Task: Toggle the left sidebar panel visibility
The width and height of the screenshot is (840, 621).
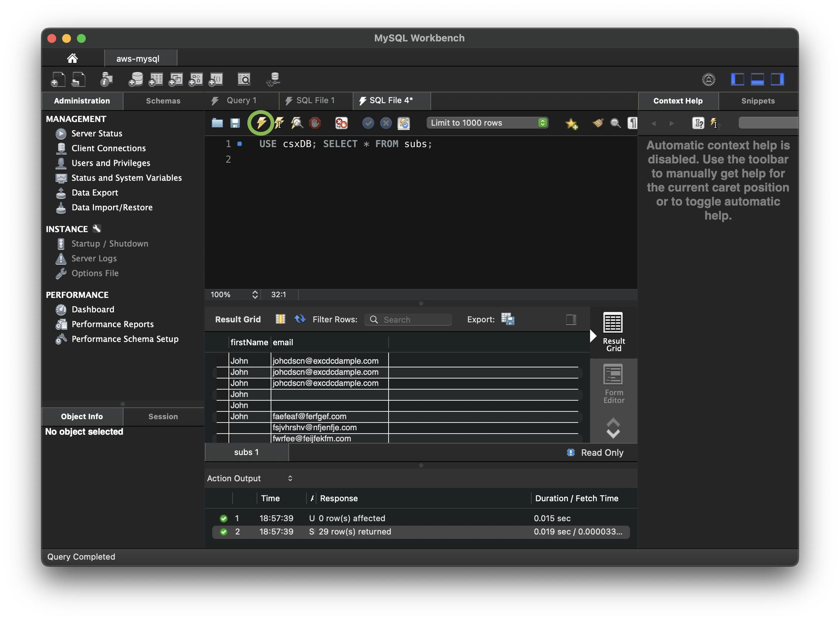Action: pos(737,79)
